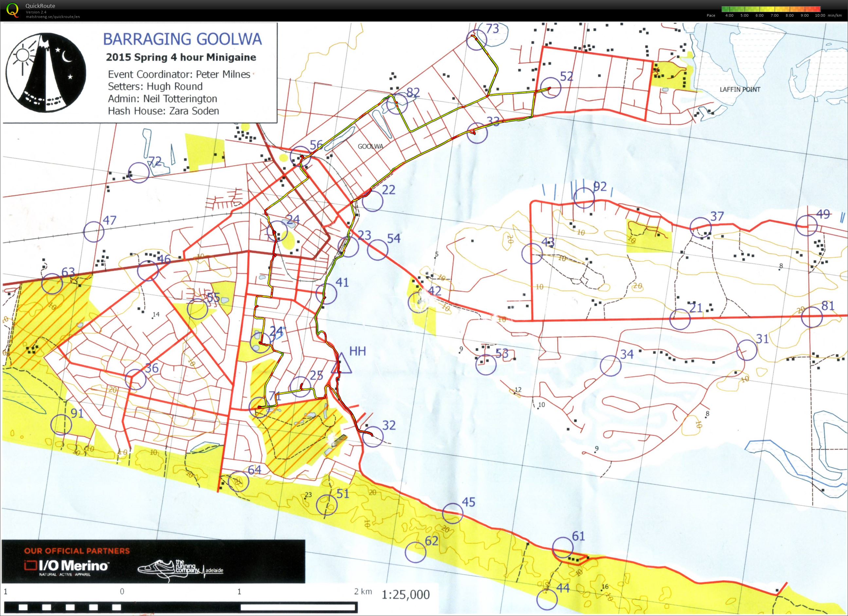Click the QuickRoute Q logo icon
This screenshot has height=616, width=848.
coord(12,9)
